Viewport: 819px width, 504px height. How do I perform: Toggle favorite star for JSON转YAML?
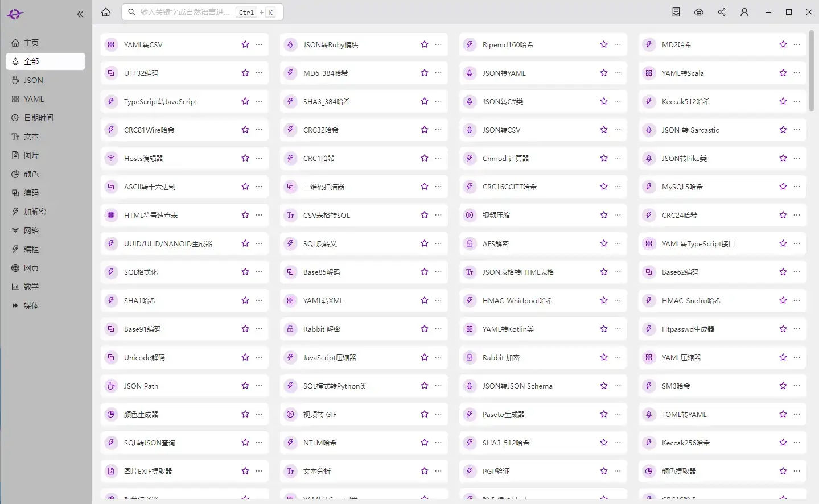pyautogui.click(x=604, y=73)
